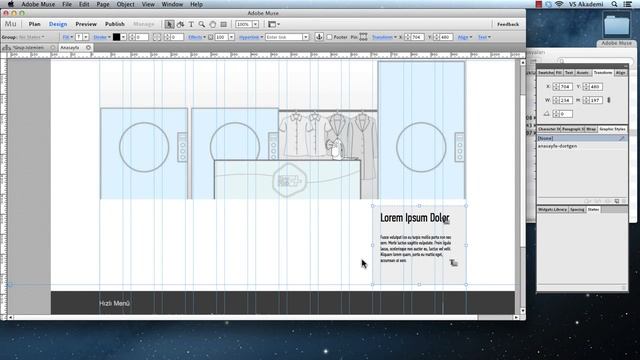Viewport: 640px width, 360px height.
Task: Toggle the Footer checkbox
Action: (x=329, y=37)
